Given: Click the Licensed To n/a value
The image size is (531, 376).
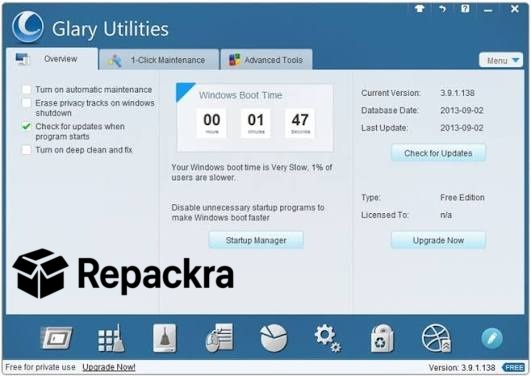Looking at the screenshot, I should click(446, 215).
